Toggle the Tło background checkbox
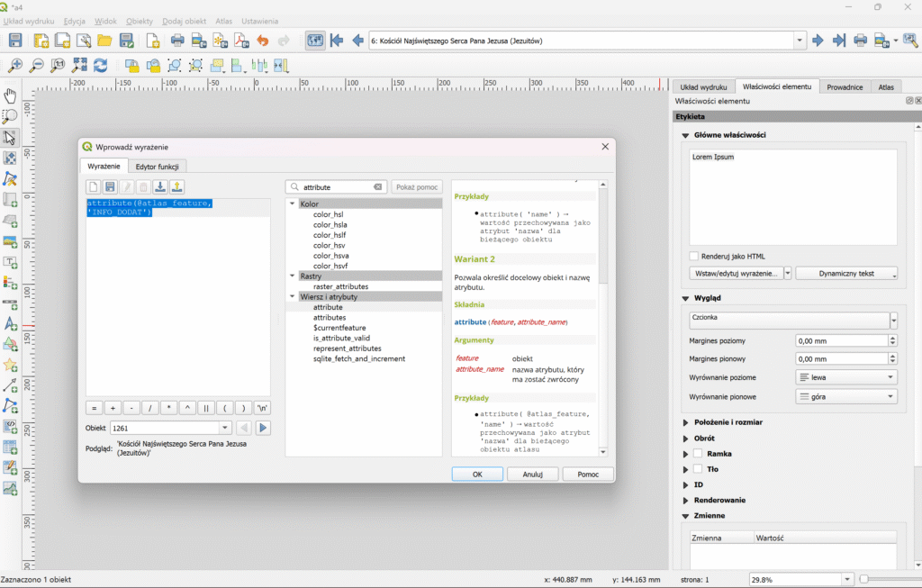Viewport: 922px width, 588px height. coord(697,469)
